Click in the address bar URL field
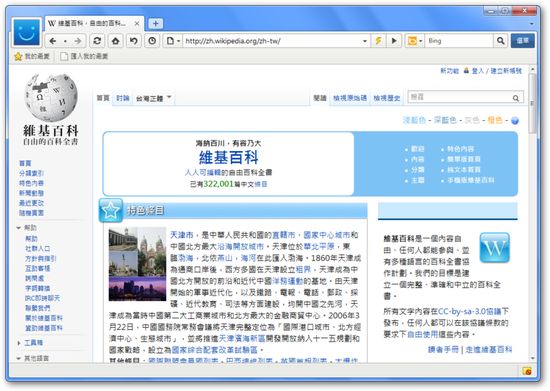The width and height of the screenshot is (550, 391). (272, 41)
